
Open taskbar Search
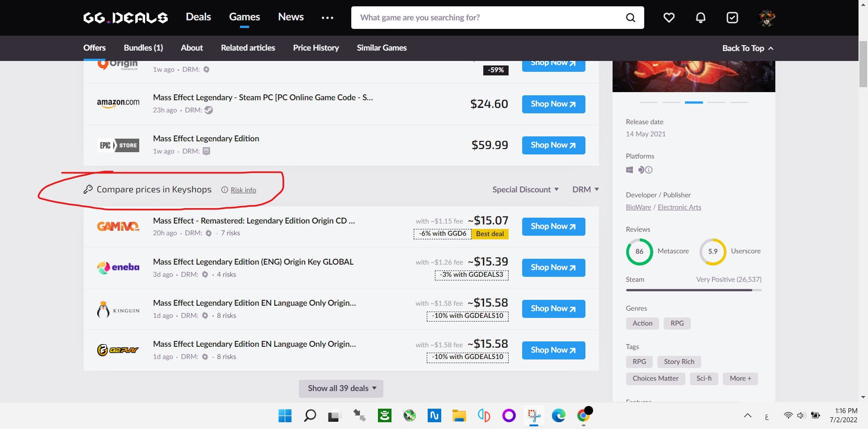[310, 415]
